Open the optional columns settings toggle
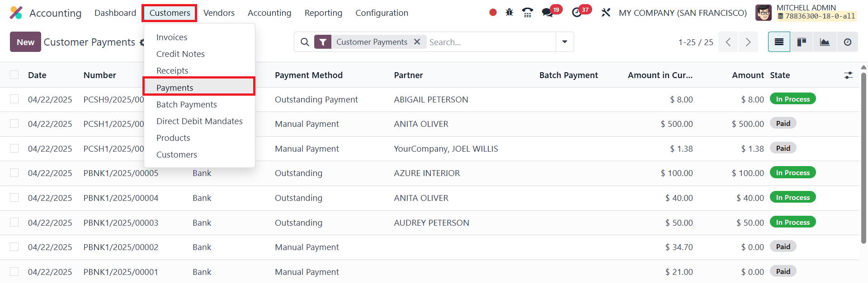Image resolution: width=868 pixels, height=283 pixels. pos(848,75)
